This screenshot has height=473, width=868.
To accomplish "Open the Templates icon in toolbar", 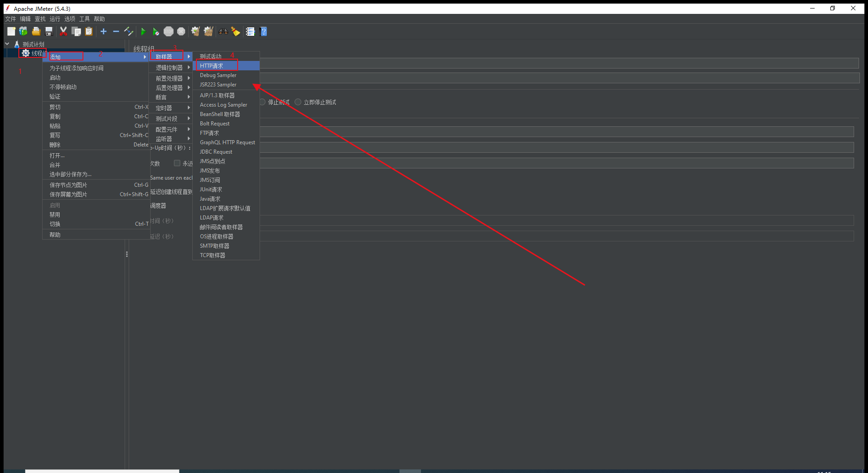I will (x=23, y=31).
